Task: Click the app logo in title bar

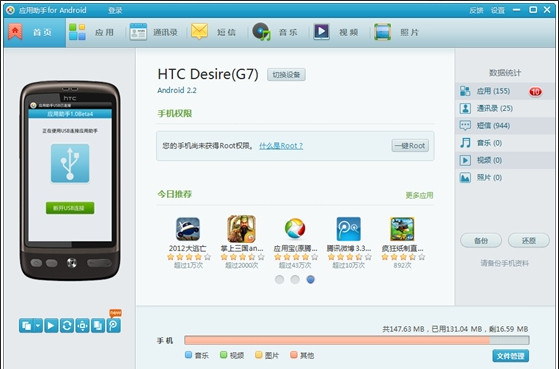Action: click(x=10, y=10)
